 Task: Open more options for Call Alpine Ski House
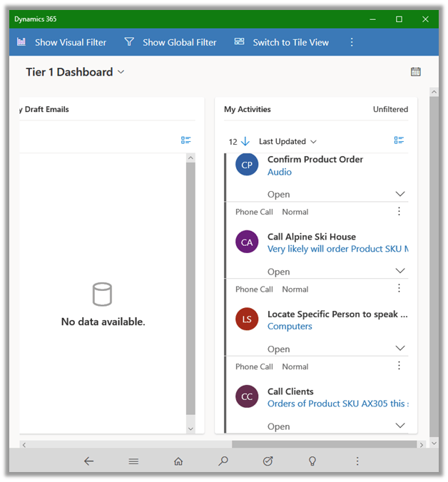coord(399,211)
